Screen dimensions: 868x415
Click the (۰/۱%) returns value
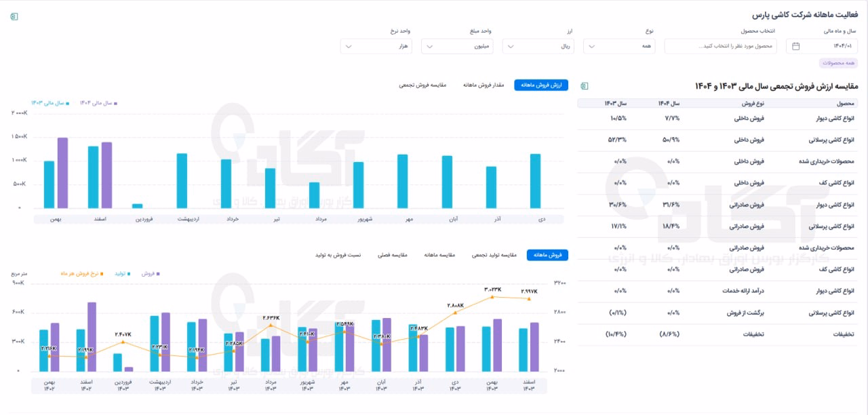click(617, 313)
